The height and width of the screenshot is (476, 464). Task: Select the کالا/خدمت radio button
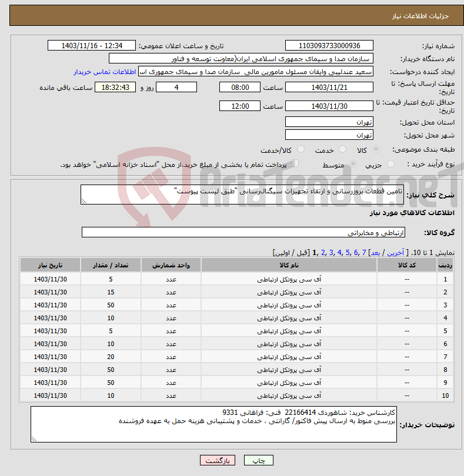pos(301,149)
